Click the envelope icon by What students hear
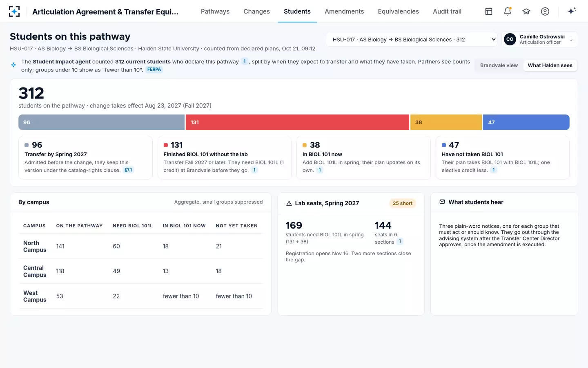The image size is (588, 368). click(x=442, y=202)
